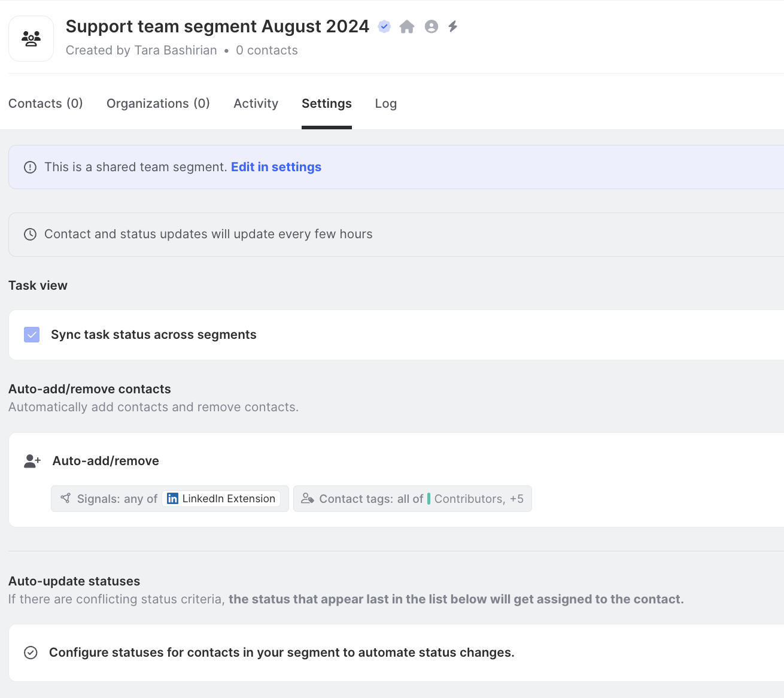Click the lightning bolt icon
This screenshot has width=784, height=698.
[453, 26]
